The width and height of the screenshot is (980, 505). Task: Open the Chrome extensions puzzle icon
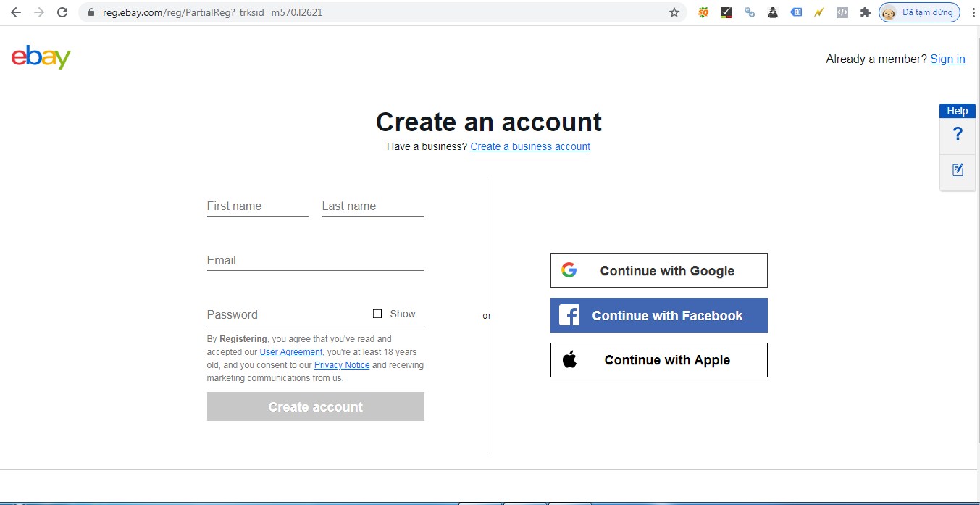(x=865, y=12)
